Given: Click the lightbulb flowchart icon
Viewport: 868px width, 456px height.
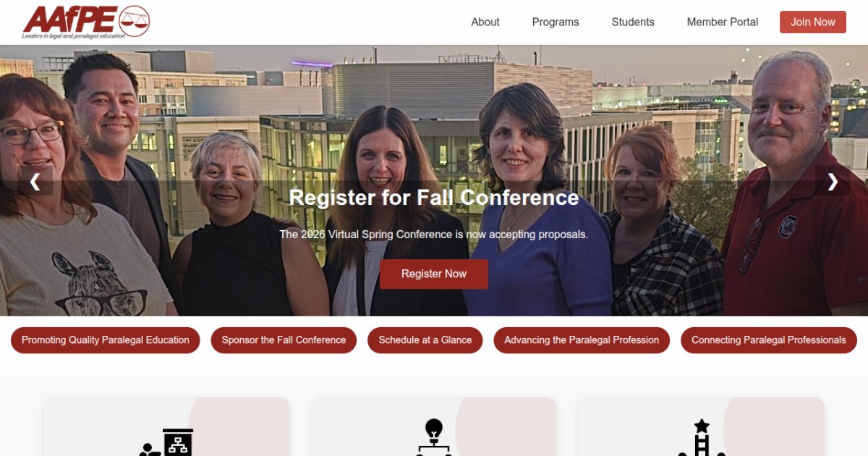Looking at the screenshot, I should click(434, 437).
